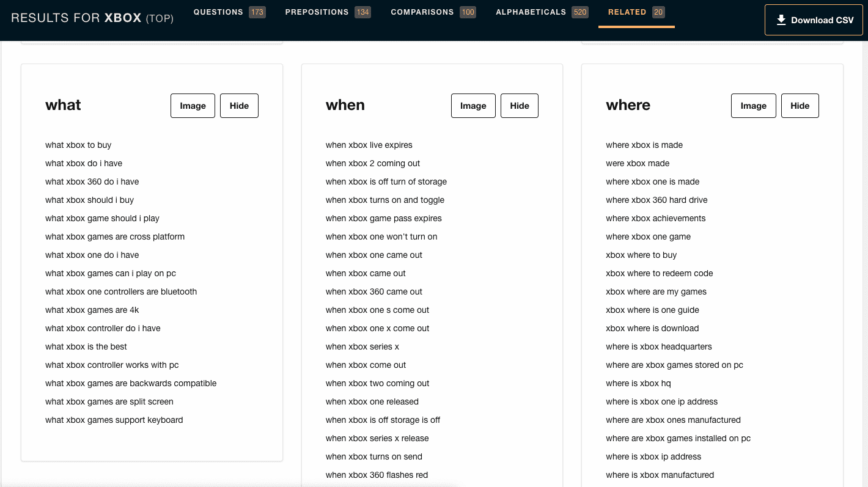Click 'when xbox series x release'
Viewport: 868px width, 487px height.
click(x=377, y=438)
